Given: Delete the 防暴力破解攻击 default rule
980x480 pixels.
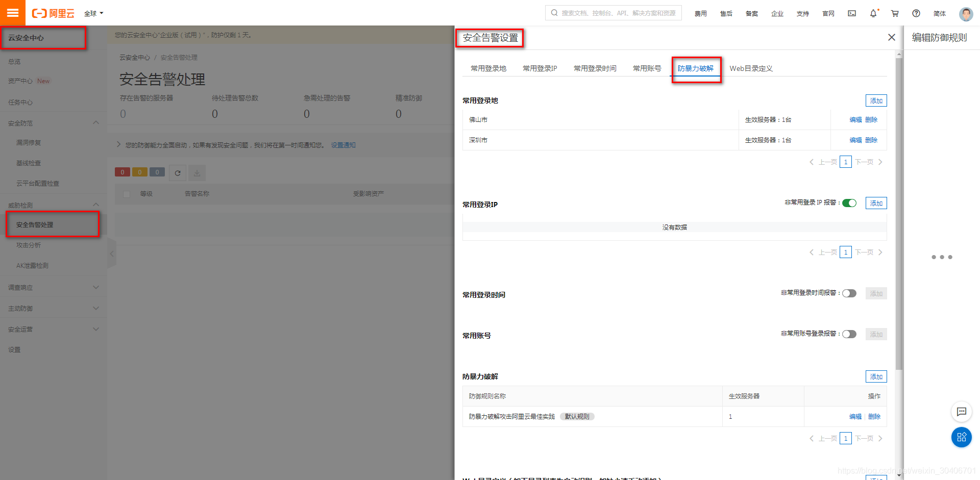Looking at the screenshot, I should (874, 417).
